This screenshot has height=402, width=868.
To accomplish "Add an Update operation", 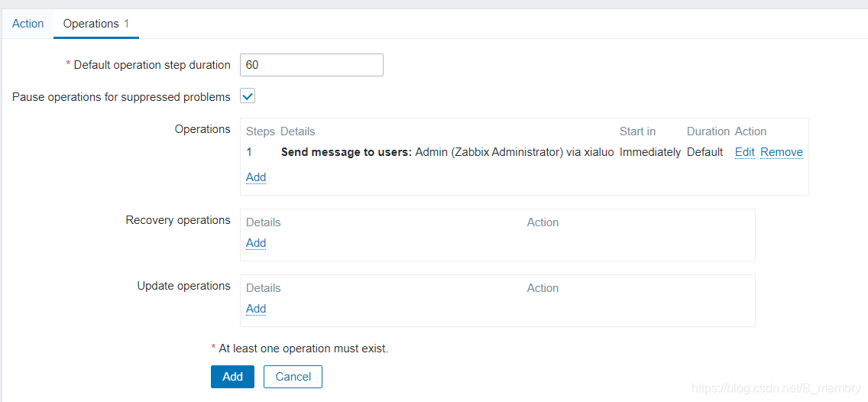I will click(256, 309).
